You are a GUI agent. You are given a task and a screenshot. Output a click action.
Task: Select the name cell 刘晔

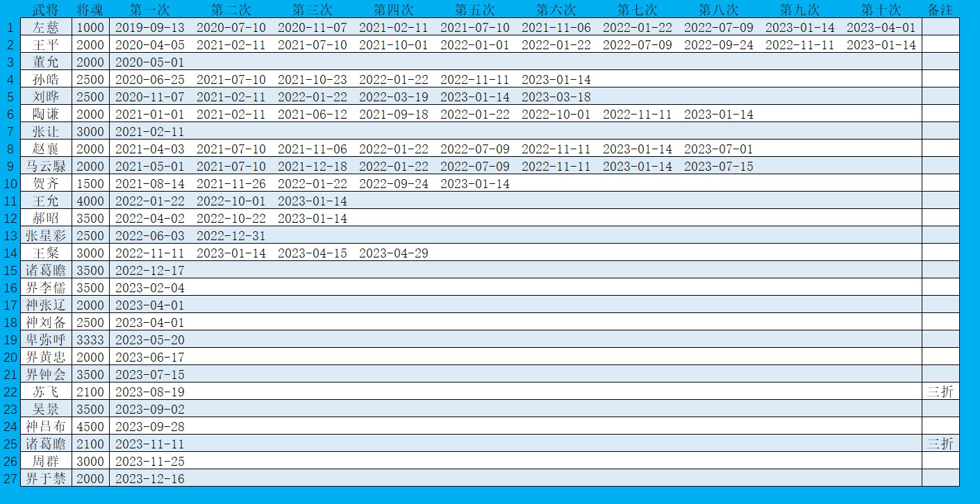(46, 97)
